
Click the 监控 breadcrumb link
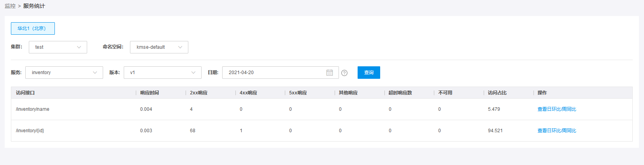[x=10, y=6]
